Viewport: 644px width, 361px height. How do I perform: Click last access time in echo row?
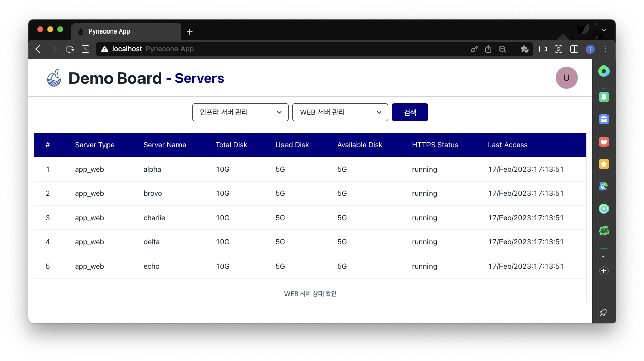click(x=526, y=266)
